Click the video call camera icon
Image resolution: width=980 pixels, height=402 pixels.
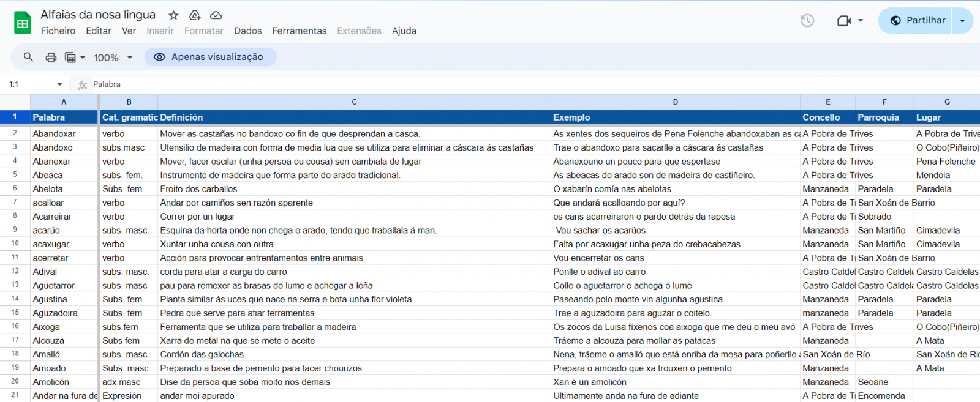(x=844, y=21)
